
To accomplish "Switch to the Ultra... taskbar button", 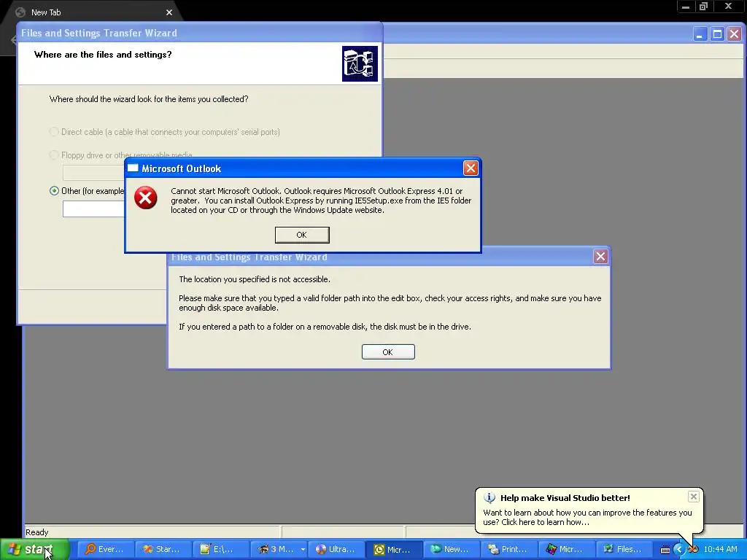I will (x=336, y=549).
